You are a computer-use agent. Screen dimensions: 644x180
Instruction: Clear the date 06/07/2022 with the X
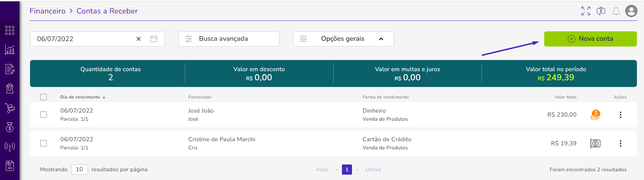[139, 39]
